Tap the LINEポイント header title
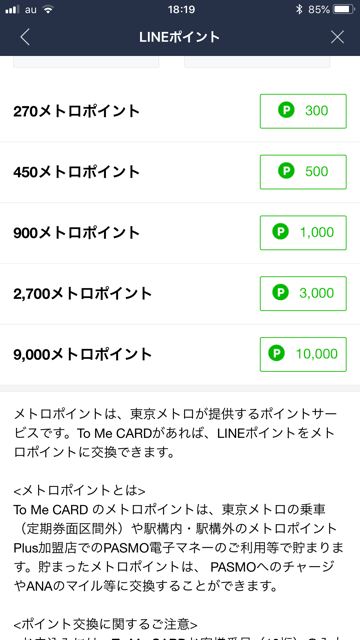This screenshot has width=360, height=640. tap(180, 37)
